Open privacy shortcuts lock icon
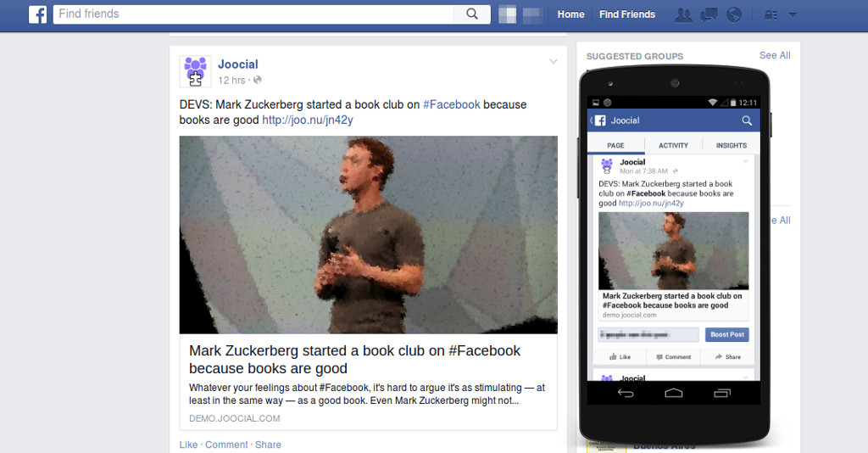 [x=771, y=15]
